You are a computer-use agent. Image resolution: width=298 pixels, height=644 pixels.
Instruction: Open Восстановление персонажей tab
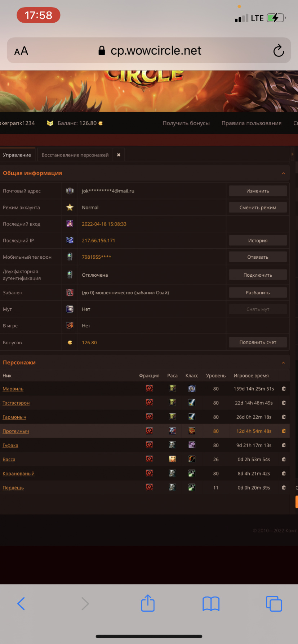coord(75,155)
